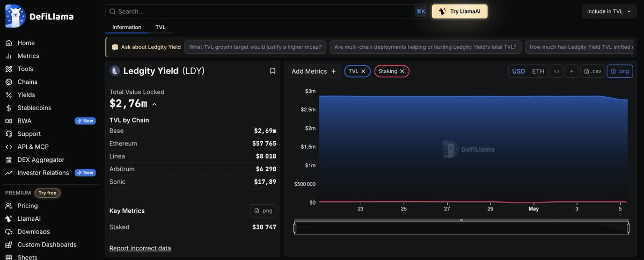Click the RWA New badge
Image resolution: width=644 pixels, height=260 pixels.
[x=85, y=121]
